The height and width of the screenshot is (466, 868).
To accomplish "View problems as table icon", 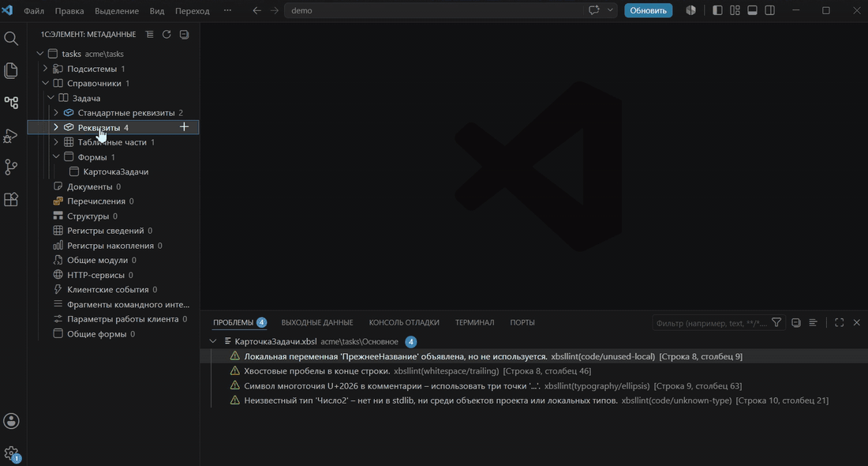I will (814, 322).
